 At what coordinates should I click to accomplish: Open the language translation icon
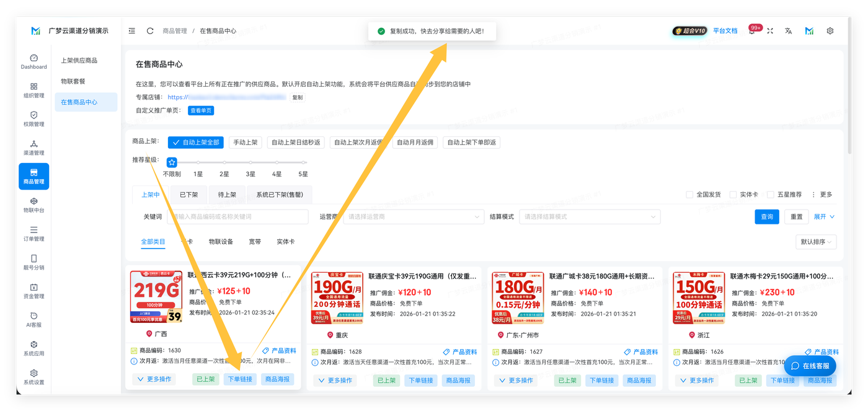click(x=789, y=31)
